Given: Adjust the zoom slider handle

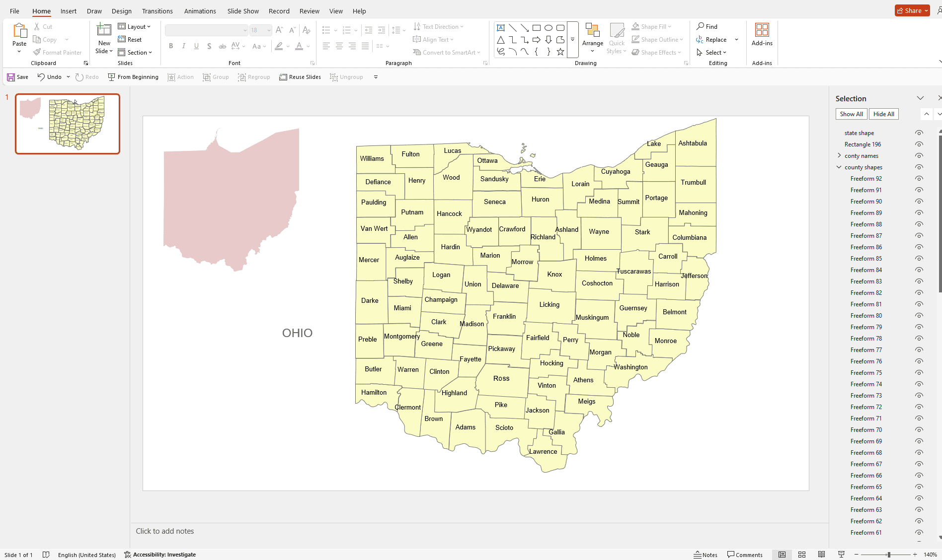Looking at the screenshot, I should [888, 555].
